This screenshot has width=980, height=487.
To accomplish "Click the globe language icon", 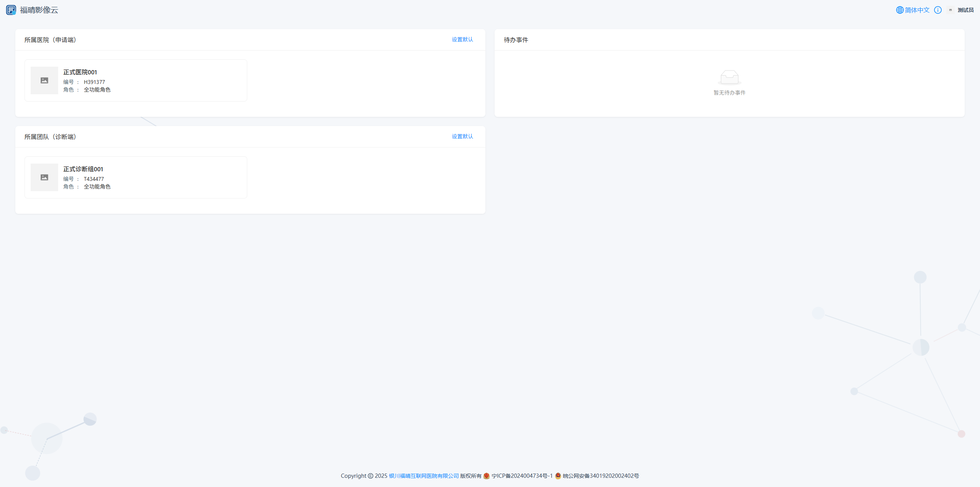I will [x=900, y=10].
